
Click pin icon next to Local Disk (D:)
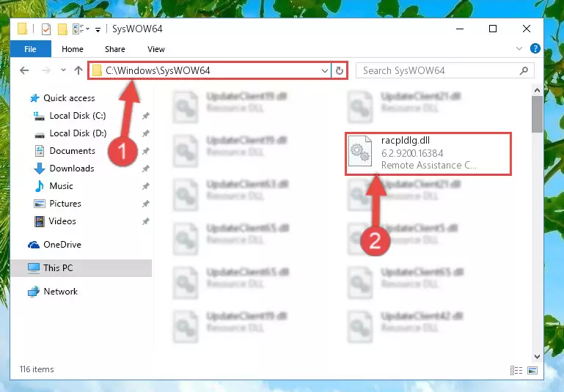click(146, 133)
